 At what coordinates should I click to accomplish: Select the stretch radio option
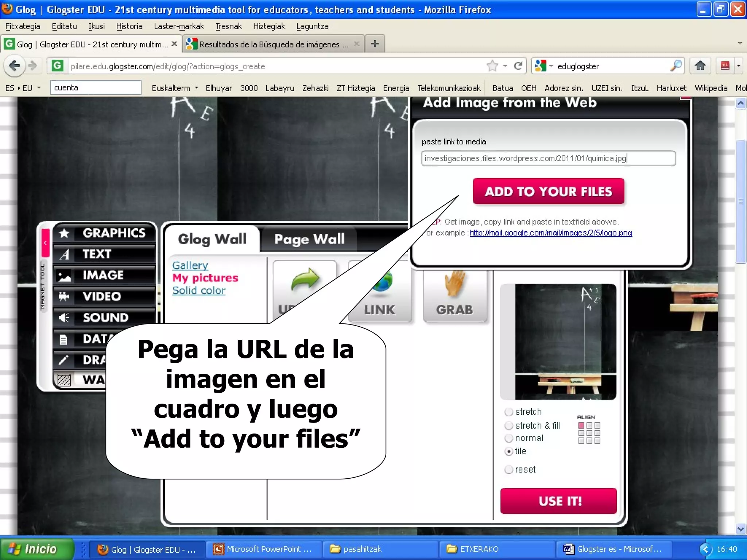[508, 412]
